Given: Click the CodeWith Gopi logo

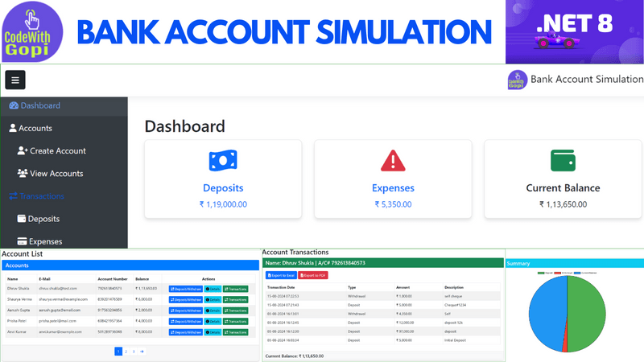Looking at the screenshot, I should pyautogui.click(x=27, y=32).
